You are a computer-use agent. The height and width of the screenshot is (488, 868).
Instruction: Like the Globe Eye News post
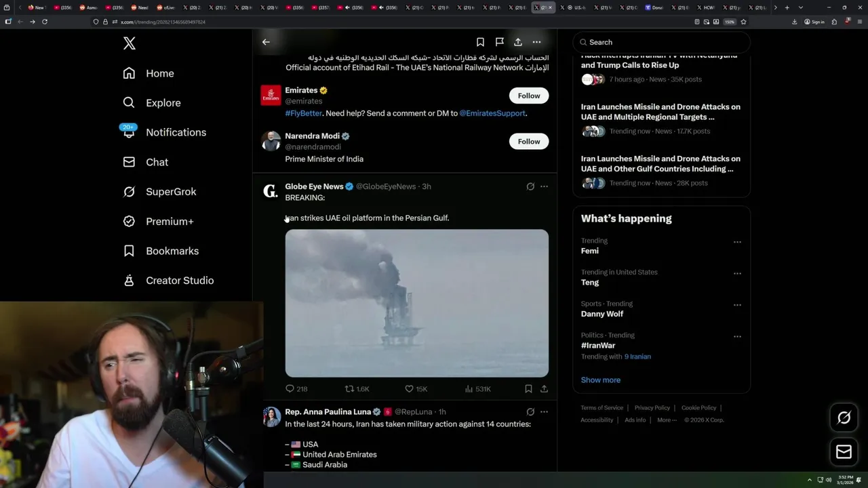tap(416, 389)
